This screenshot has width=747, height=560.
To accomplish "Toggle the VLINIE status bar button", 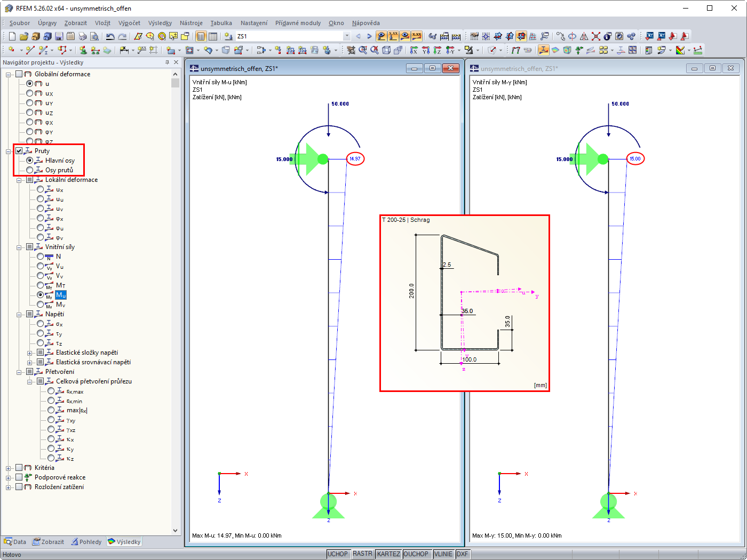I will pyautogui.click(x=443, y=554).
